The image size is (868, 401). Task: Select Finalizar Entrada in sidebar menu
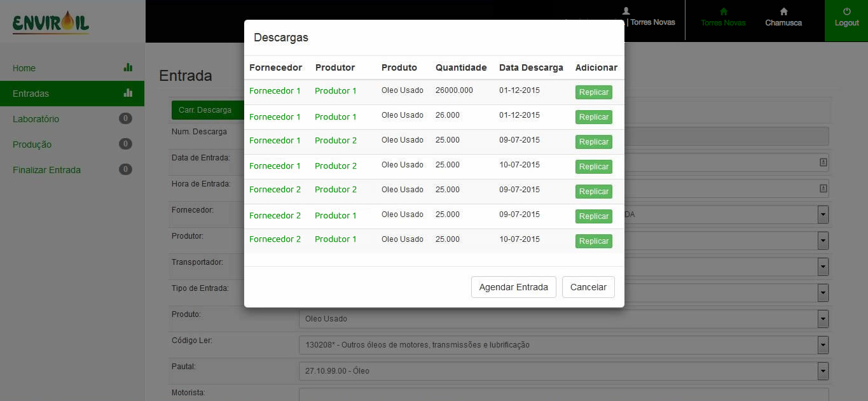(46, 170)
